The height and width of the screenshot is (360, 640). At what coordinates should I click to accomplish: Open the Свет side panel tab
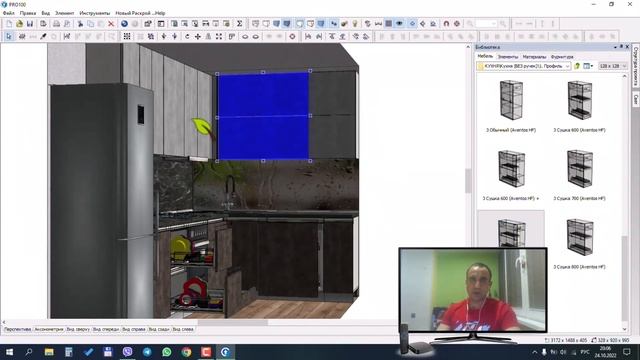(x=636, y=99)
